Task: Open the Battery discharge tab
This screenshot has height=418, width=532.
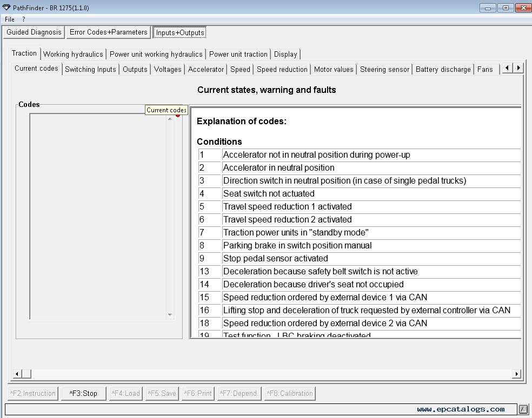Action: click(x=443, y=69)
